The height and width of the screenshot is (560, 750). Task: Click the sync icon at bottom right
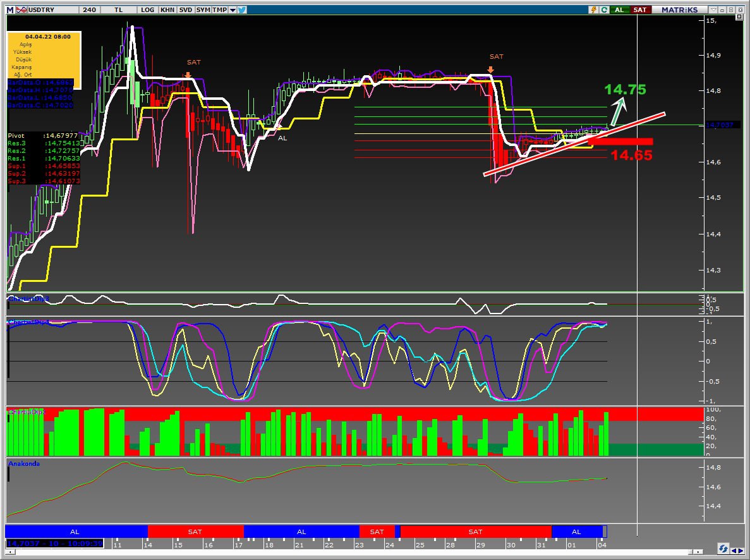pyautogui.click(x=723, y=548)
